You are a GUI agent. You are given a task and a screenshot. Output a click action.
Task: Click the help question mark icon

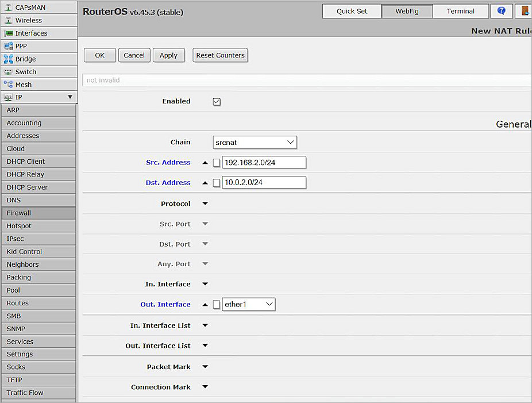pos(502,11)
